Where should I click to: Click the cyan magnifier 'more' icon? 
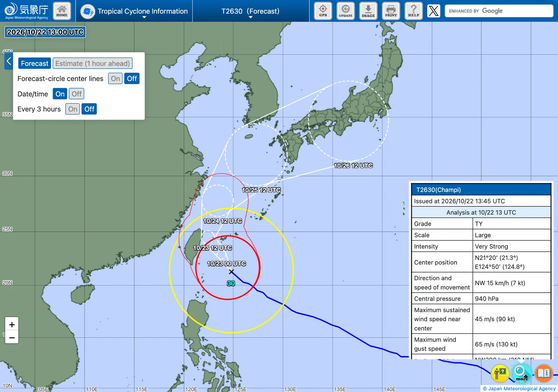[x=522, y=373]
